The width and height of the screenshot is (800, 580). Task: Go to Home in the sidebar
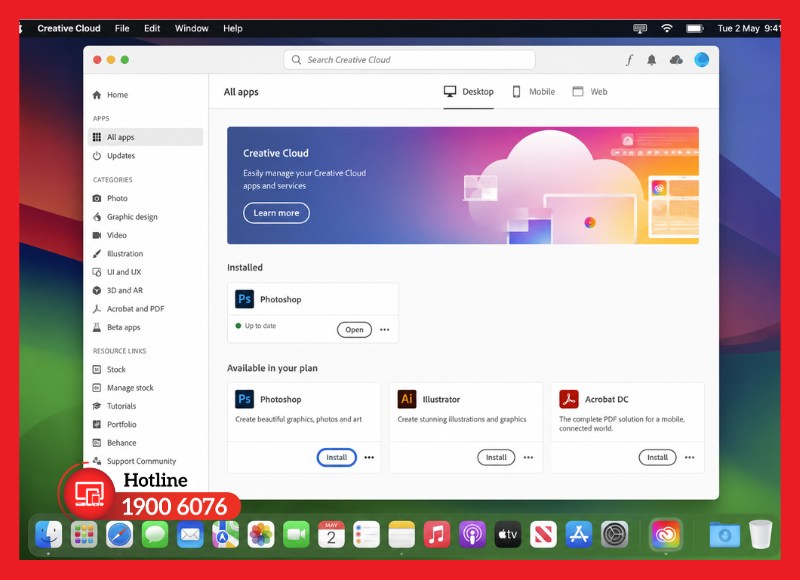click(110, 95)
